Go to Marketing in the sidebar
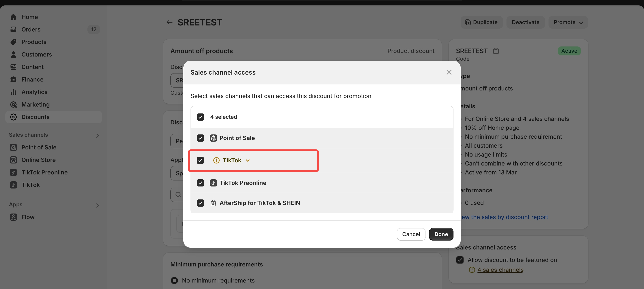644x289 pixels. click(36, 104)
